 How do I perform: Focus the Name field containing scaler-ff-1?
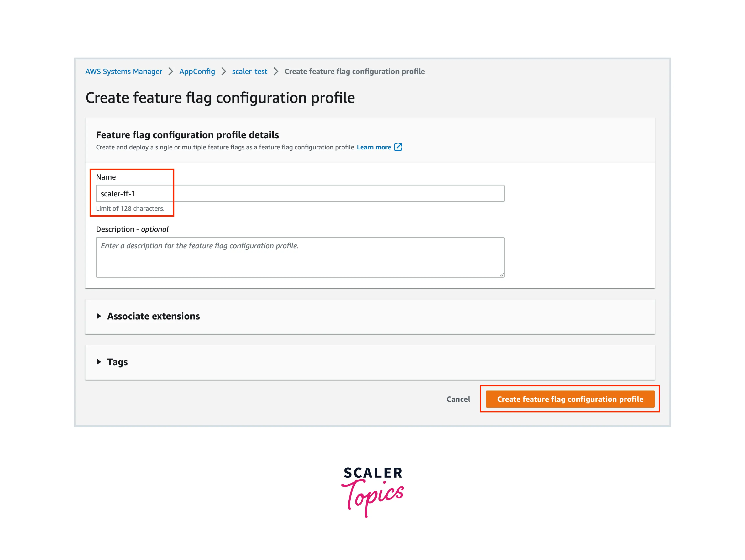[x=300, y=193]
